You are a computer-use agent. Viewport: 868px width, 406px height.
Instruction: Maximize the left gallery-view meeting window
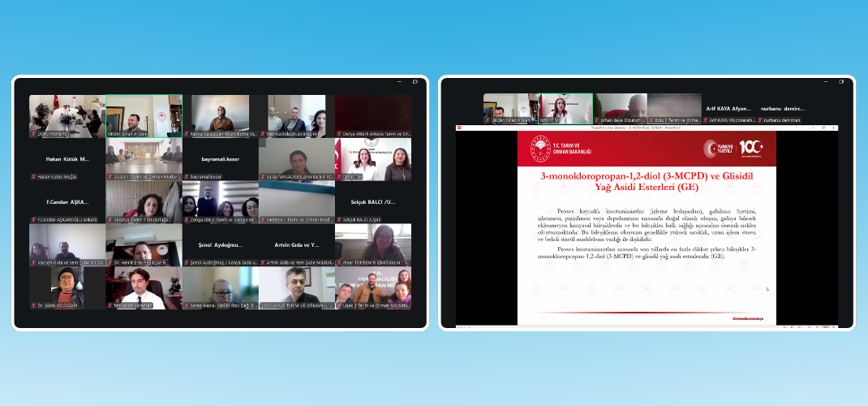pos(415,82)
